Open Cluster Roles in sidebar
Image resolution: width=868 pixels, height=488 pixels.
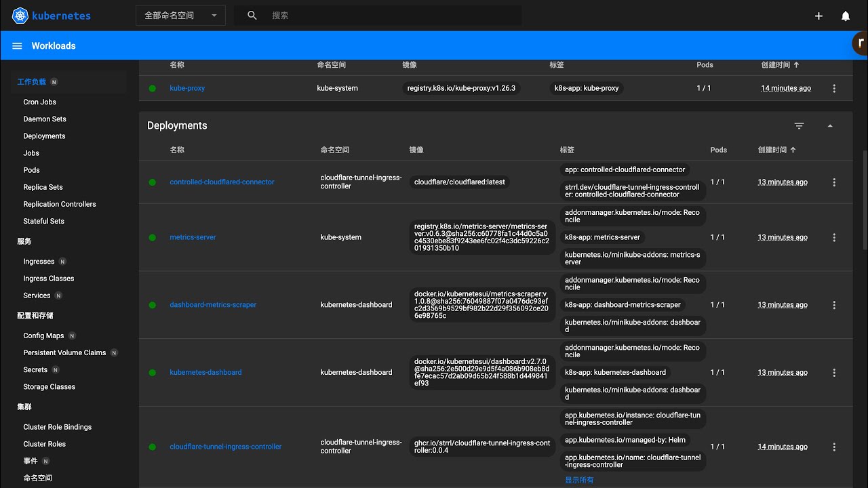[x=44, y=444]
